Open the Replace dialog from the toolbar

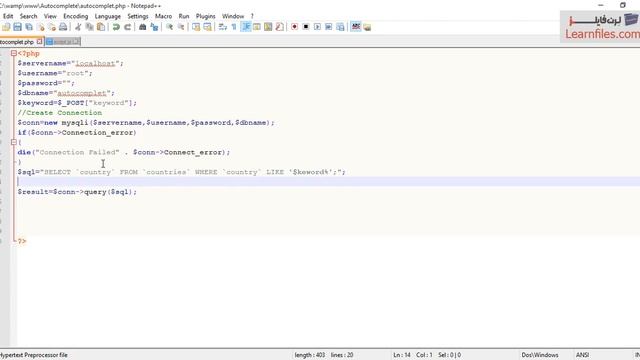(154, 27)
